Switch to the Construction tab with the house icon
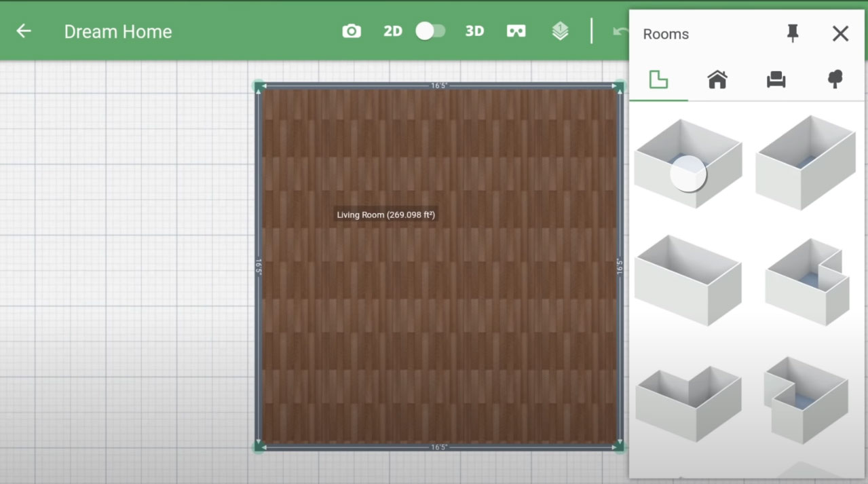 click(717, 79)
